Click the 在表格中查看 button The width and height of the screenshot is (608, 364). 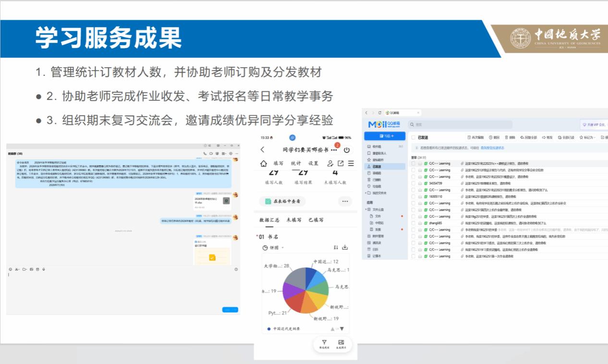click(x=282, y=201)
